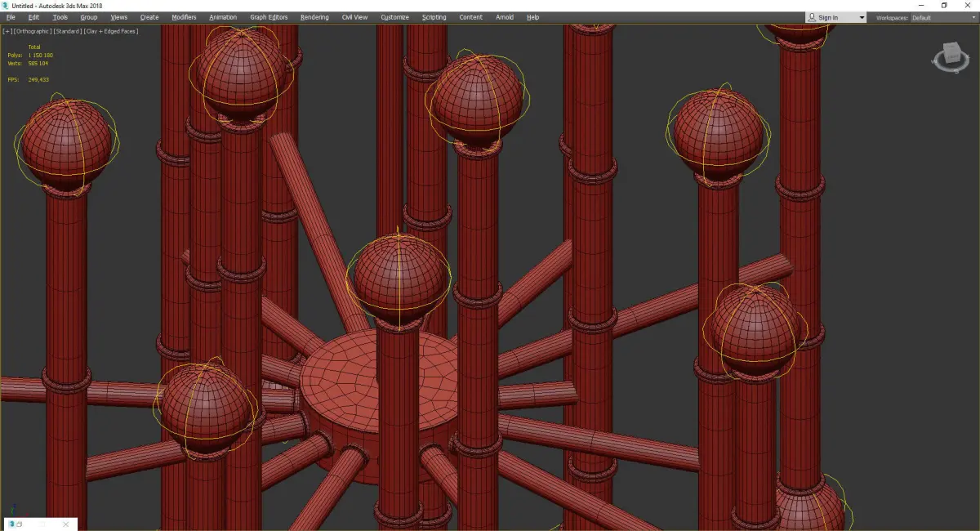Open the Edit menu

[x=33, y=17]
